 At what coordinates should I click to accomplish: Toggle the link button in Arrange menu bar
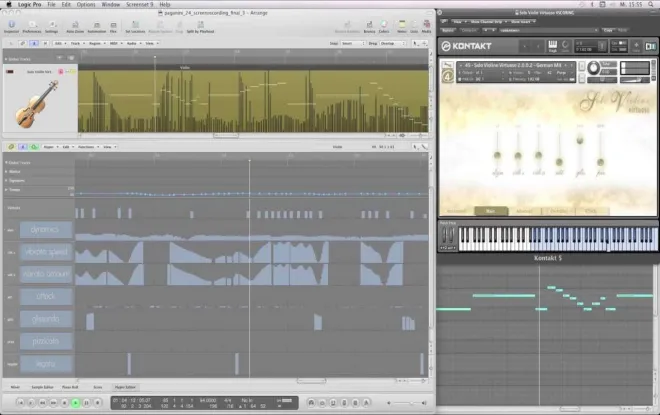pos(23,43)
